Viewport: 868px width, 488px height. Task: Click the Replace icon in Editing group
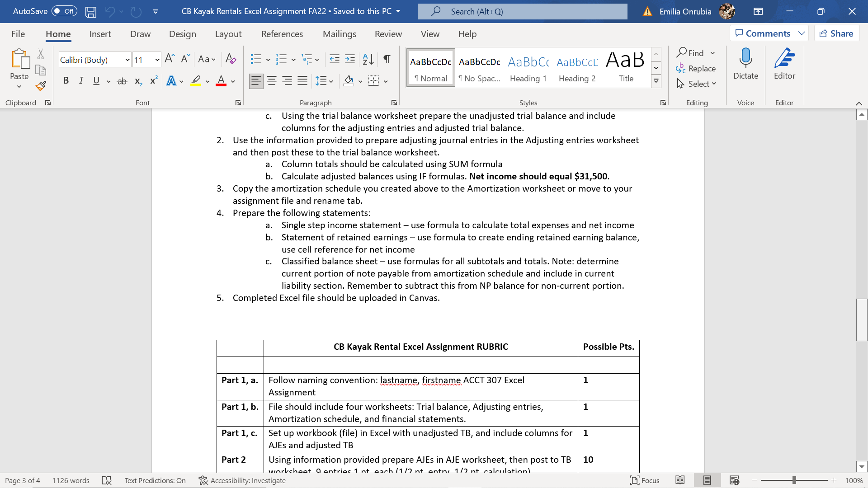pos(696,68)
